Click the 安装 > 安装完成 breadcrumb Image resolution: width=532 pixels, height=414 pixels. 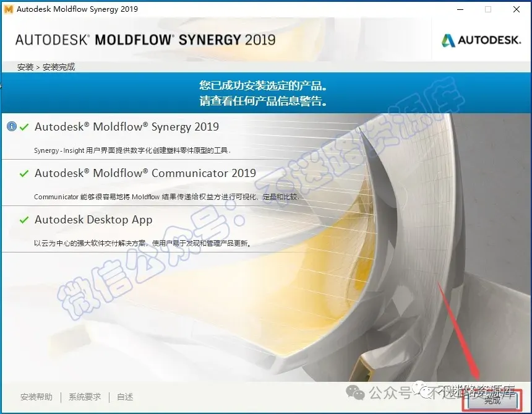(x=46, y=67)
